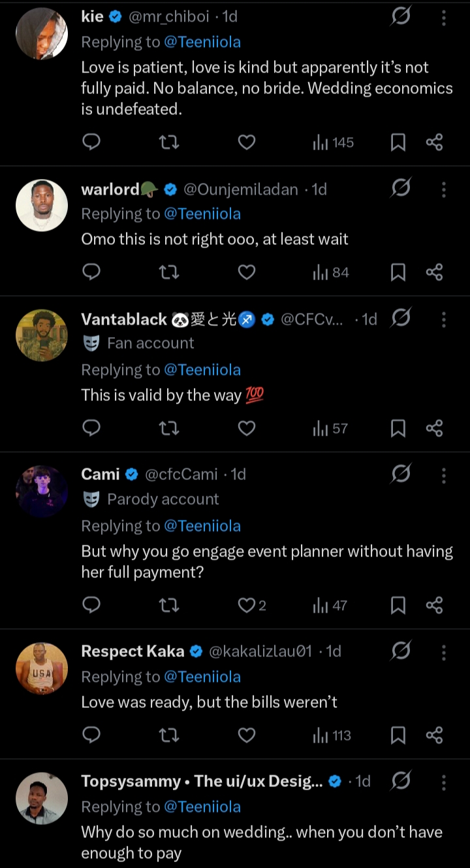This screenshot has width=470, height=868.
Task: Open Grok icon on Topsysammy's tweet
Action: click(x=400, y=781)
